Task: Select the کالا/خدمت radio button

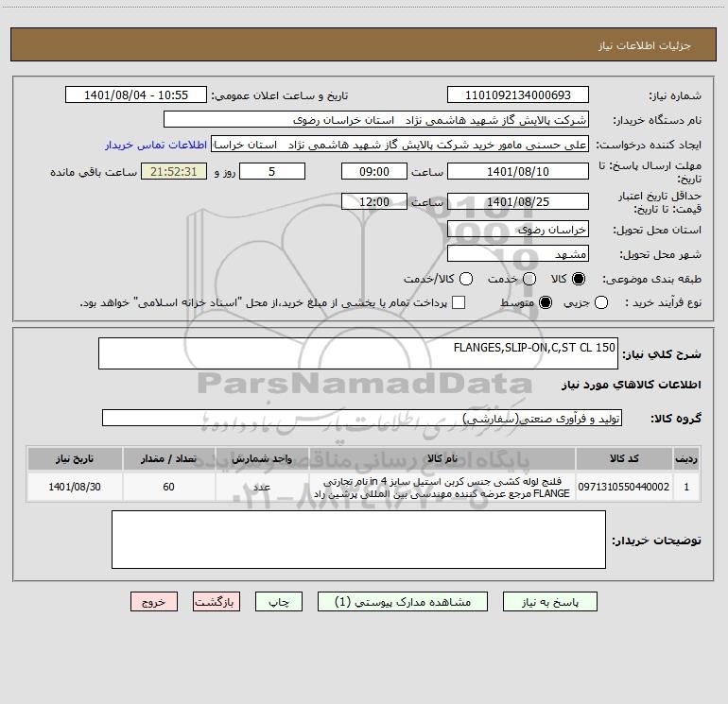Action: [x=466, y=279]
